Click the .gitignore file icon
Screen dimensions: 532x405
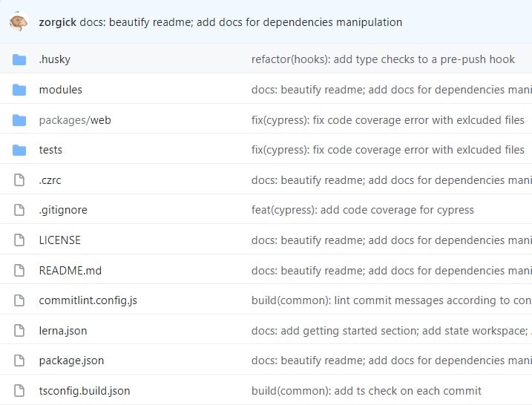tap(19, 210)
